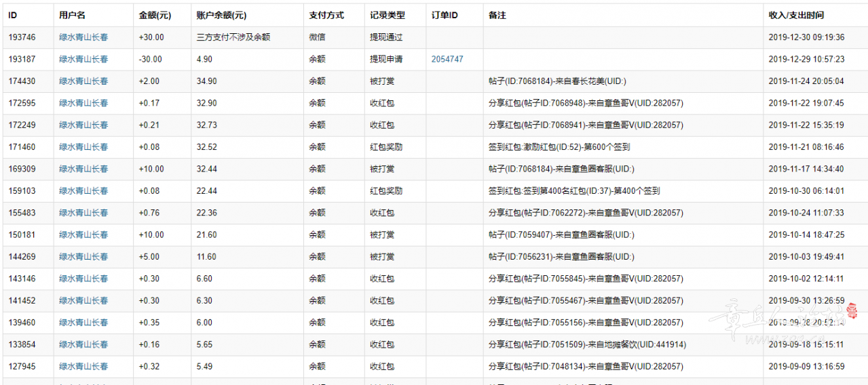Select the +0.76 amount cell
The image size is (868, 385).
pyautogui.click(x=149, y=213)
